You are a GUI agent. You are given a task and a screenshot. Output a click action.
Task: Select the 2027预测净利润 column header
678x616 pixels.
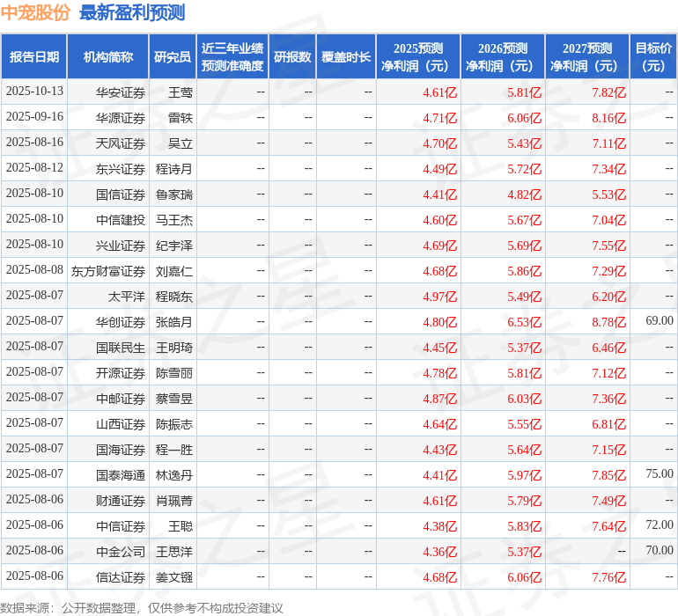click(x=587, y=57)
